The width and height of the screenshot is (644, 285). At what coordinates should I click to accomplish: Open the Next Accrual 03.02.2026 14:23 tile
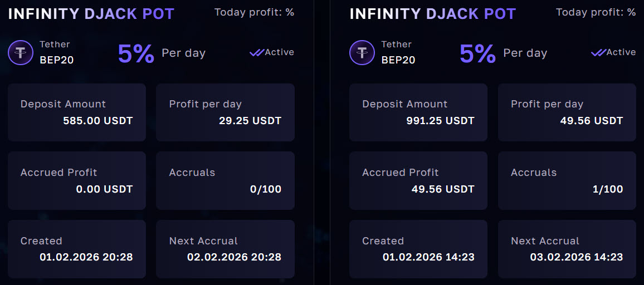click(567, 249)
